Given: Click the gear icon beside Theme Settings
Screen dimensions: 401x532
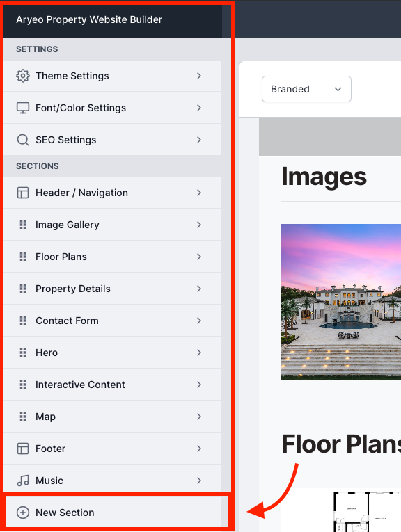Looking at the screenshot, I should click(23, 76).
